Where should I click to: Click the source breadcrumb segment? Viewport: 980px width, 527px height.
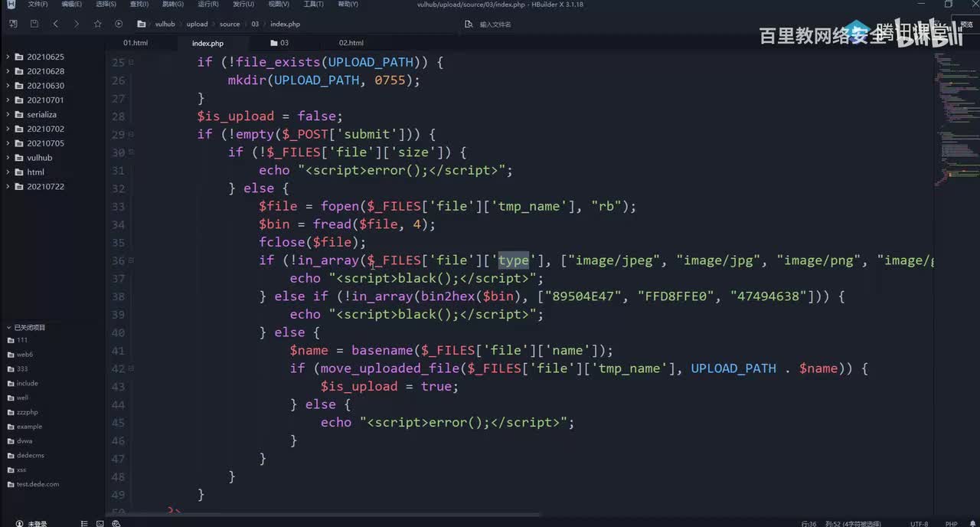pos(230,25)
